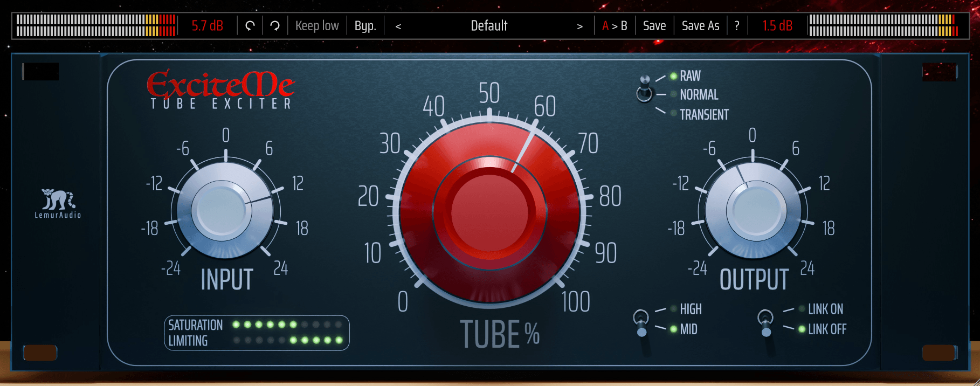
Task: Bypass the plugin with Byp. button
Action: tap(365, 26)
